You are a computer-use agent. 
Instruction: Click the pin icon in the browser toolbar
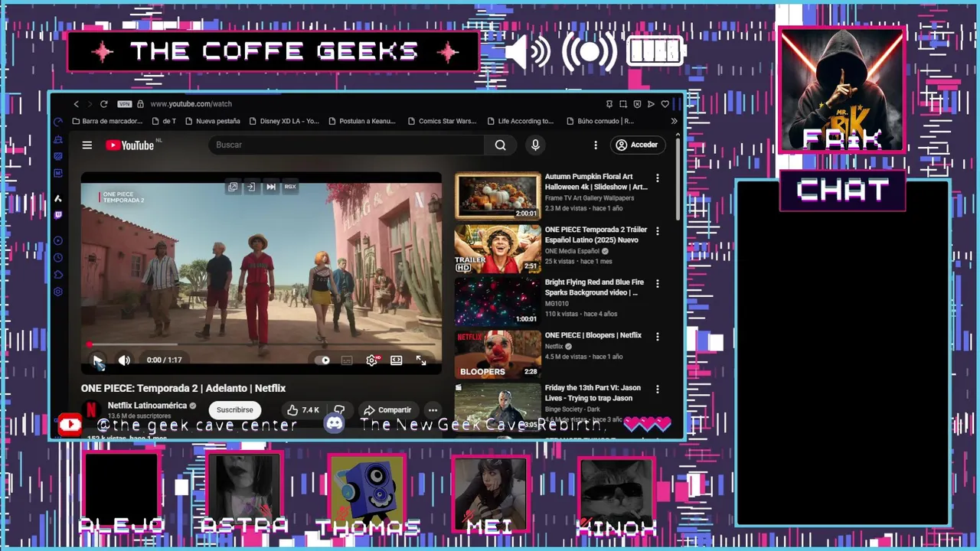click(x=609, y=104)
